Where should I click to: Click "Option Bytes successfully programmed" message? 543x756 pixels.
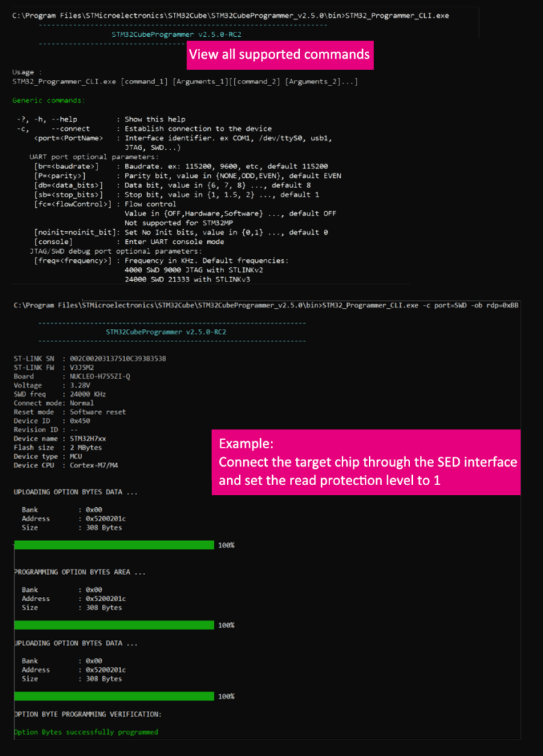click(x=86, y=732)
